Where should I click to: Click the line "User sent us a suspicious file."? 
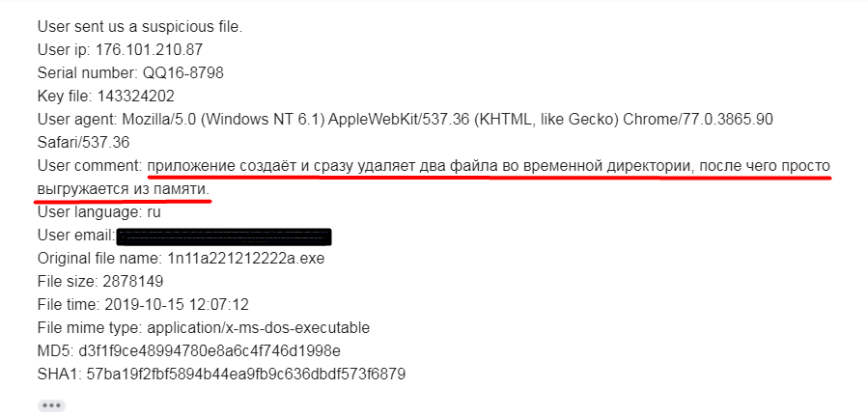pos(140,26)
